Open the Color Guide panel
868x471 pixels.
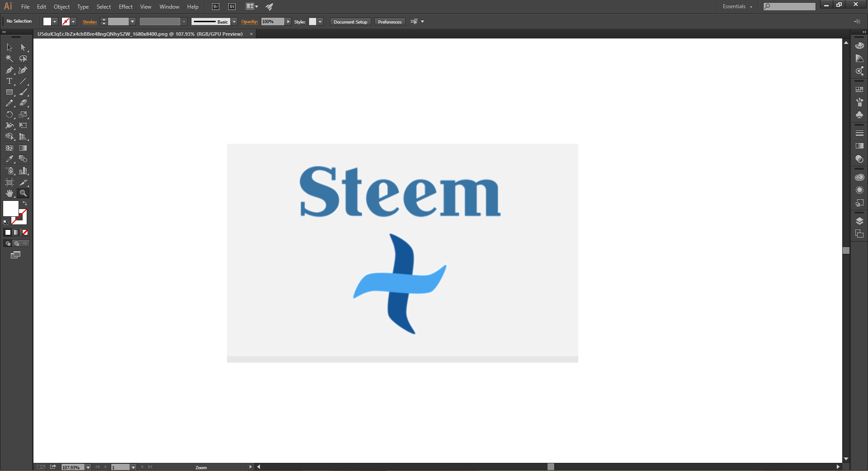tap(859, 58)
